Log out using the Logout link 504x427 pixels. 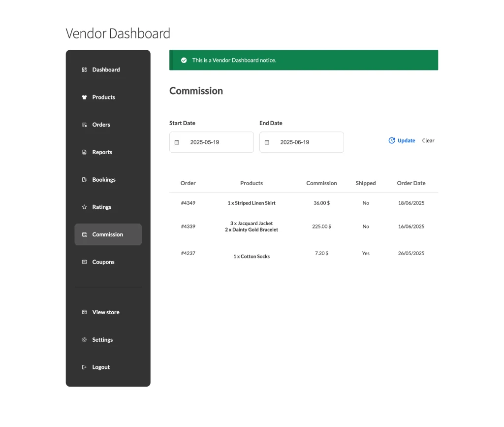(108, 367)
